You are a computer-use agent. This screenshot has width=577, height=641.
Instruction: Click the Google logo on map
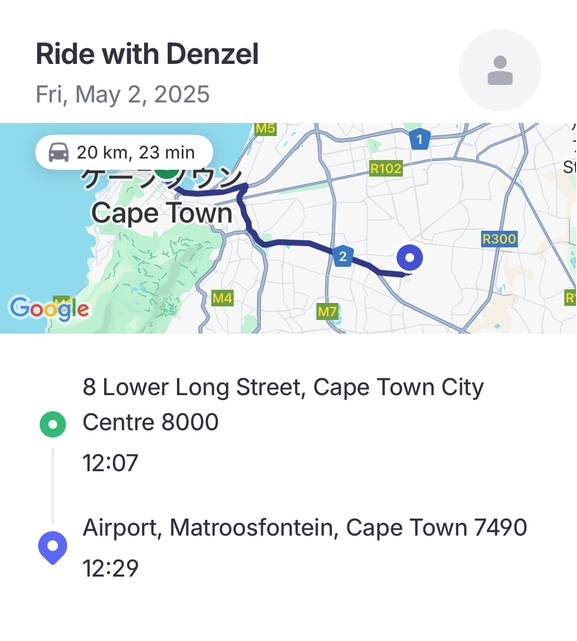(49, 309)
